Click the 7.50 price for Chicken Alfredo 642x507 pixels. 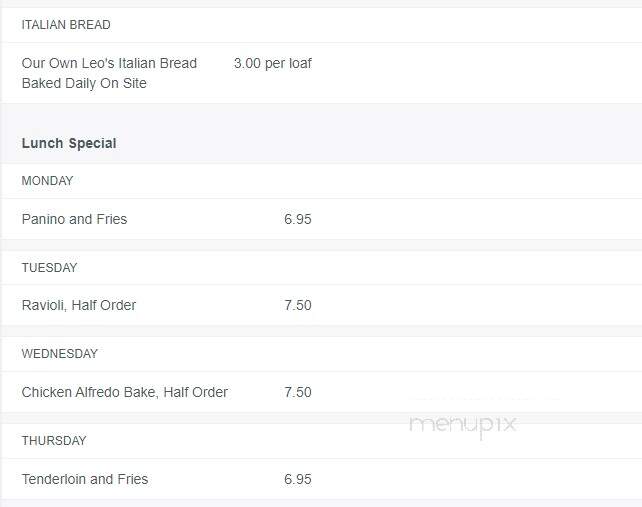[x=298, y=392]
